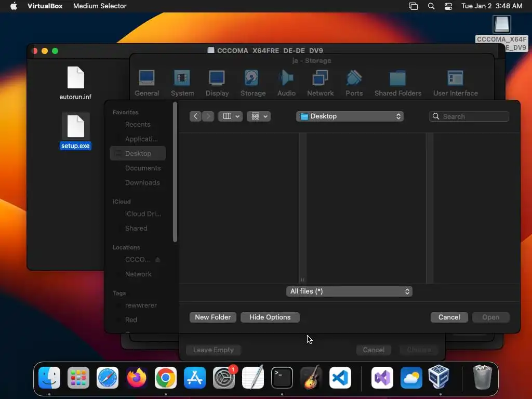The height and width of the screenshot is (399, 532).
Task: Select Applications in the sidebar
Action: coord(138,139)
